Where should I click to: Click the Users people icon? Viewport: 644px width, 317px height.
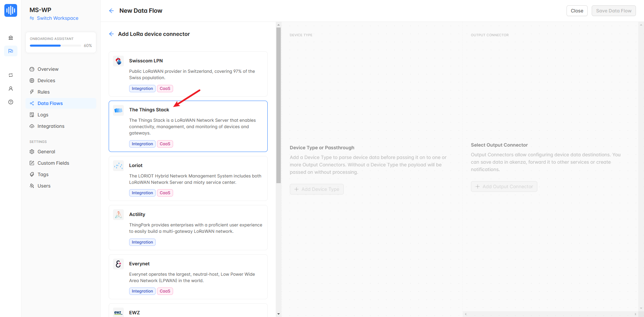click(32, 186)
